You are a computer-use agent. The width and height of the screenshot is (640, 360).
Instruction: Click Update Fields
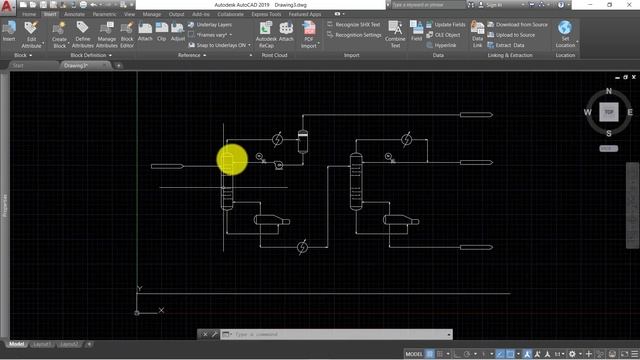pyautogui.click(x=446, y=24)
